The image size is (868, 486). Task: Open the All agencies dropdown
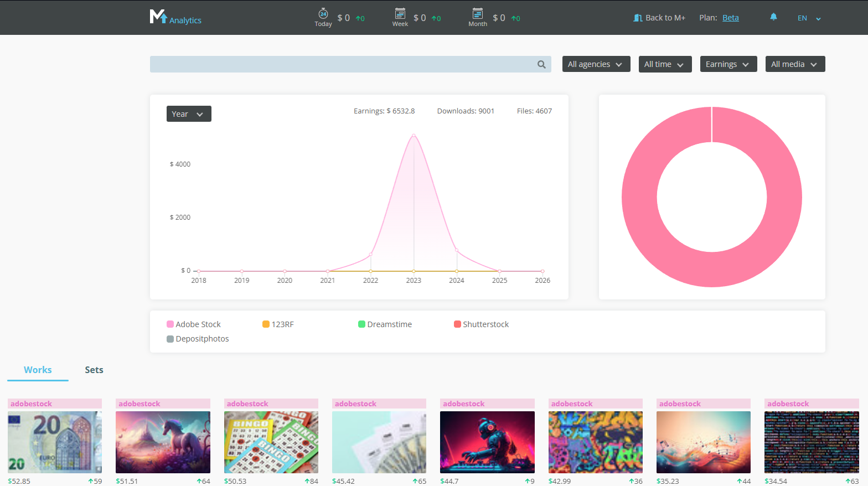pyautogui.click(x=596, y=64)
